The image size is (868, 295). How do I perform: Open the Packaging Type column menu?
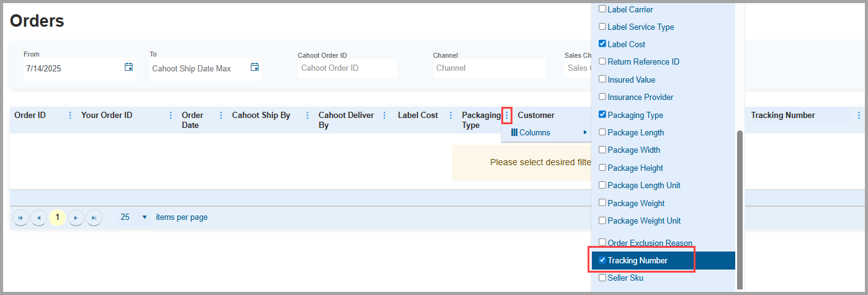506,116
